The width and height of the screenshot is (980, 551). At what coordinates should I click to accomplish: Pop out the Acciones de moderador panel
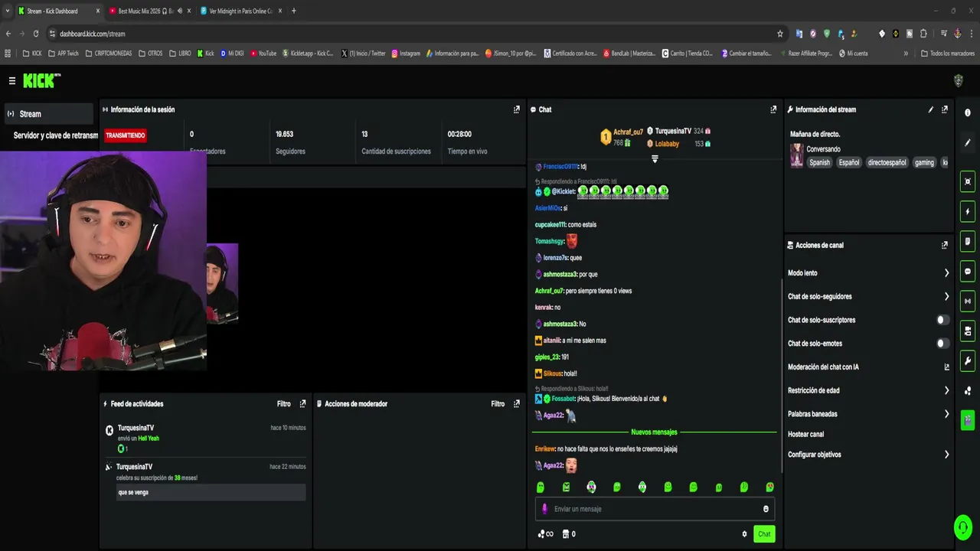pos(517,403)
